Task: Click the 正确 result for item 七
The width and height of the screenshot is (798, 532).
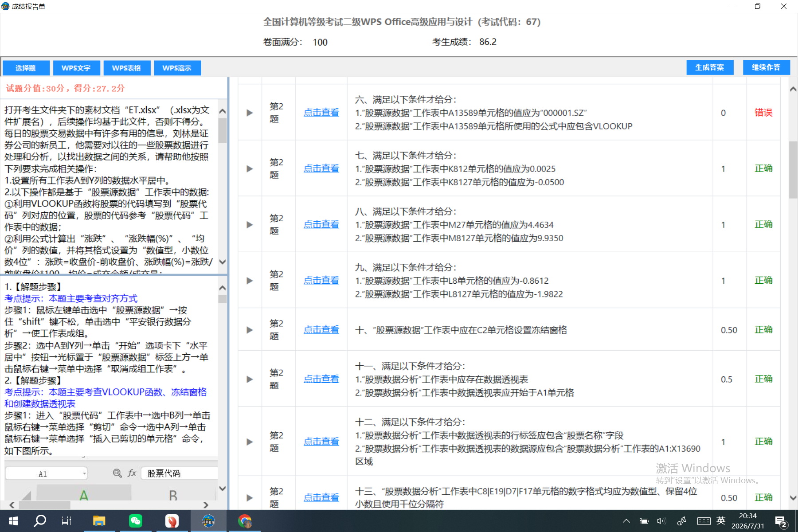Action: [763, 168]
